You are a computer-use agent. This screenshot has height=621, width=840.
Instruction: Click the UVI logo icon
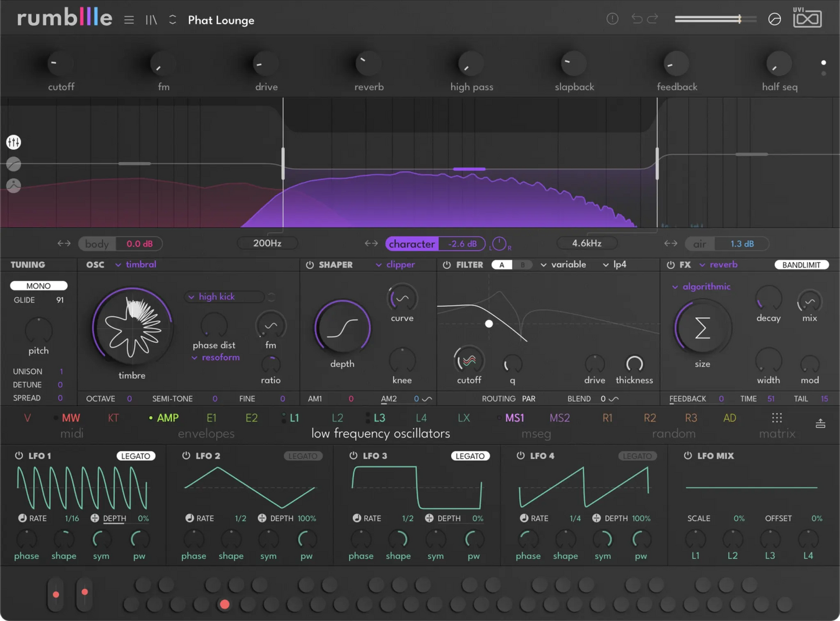[x=807, y=18]
